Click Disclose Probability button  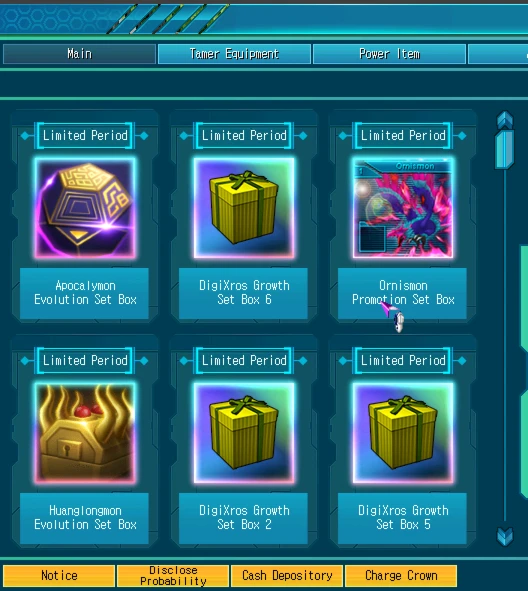(x=173, y=576)
